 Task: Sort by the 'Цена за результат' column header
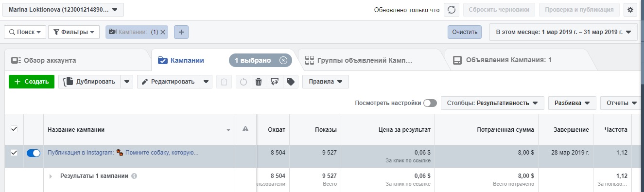click(x=404, y=130)
